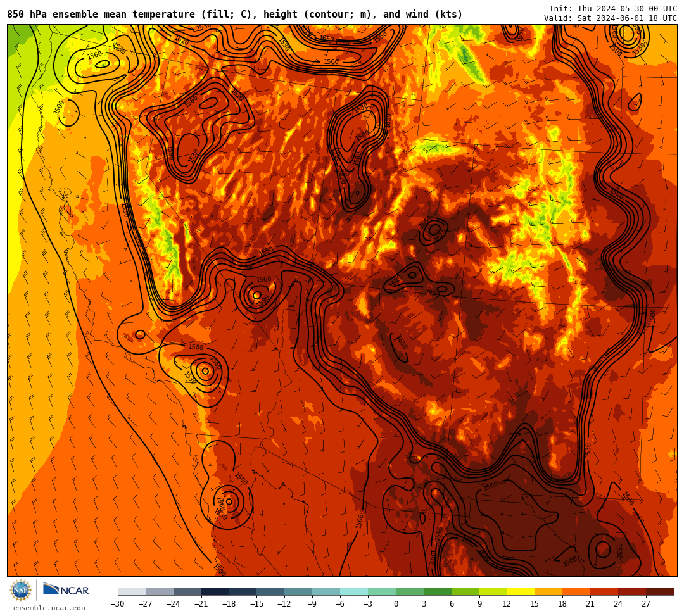Click the 24 colorbar tick label
Viewport: 684px width, 616px height.
[x=618, y=604]
